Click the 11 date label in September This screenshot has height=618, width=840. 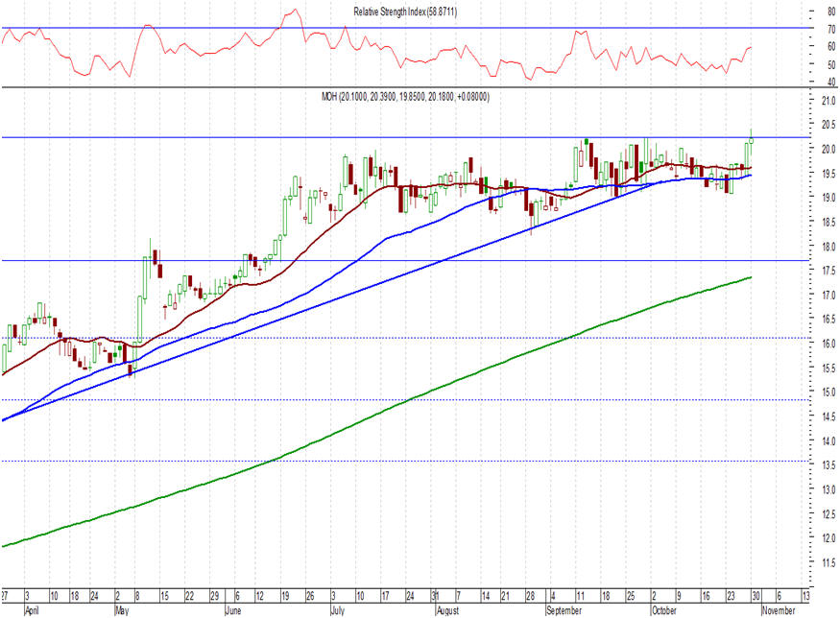click(x=580, y=596)
